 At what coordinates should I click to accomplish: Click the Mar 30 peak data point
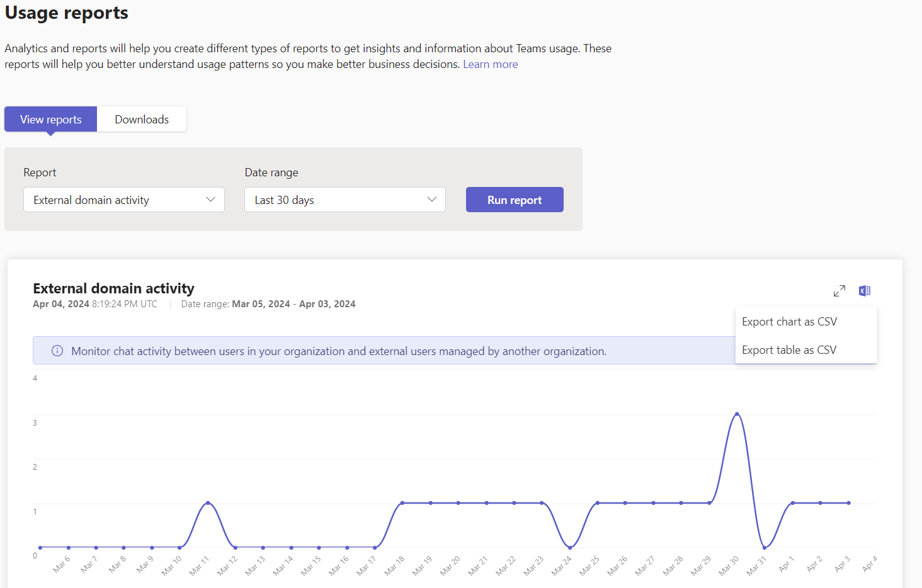(737, 414)
